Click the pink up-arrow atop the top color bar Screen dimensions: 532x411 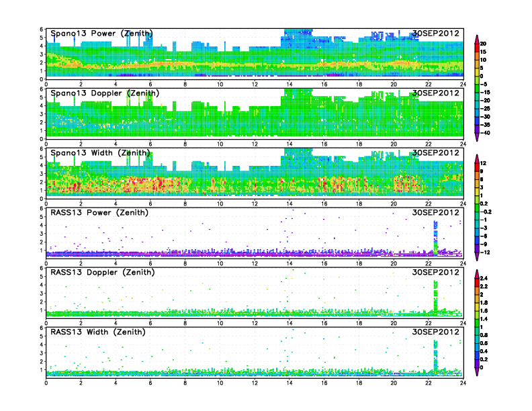[x=477, y=39]
